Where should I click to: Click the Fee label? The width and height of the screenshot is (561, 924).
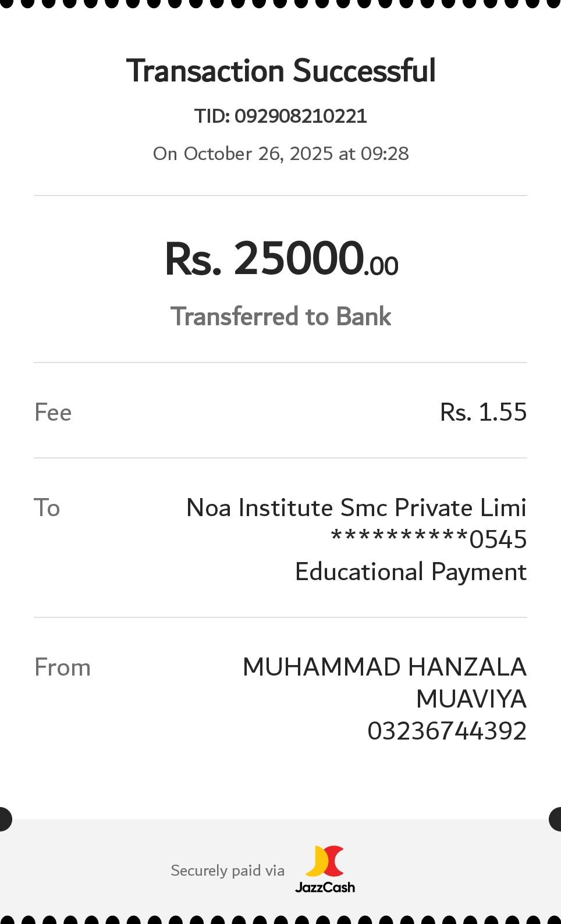coord(53,413)
